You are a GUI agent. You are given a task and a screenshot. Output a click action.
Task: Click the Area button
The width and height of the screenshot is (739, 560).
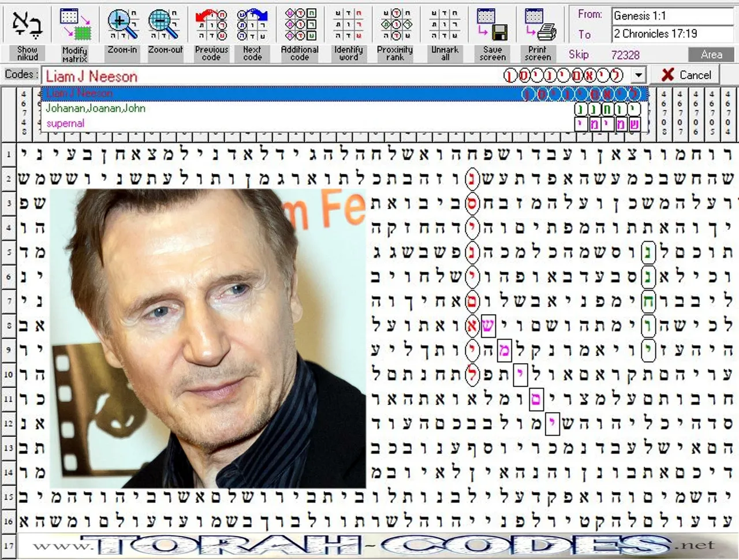[711, 54]
